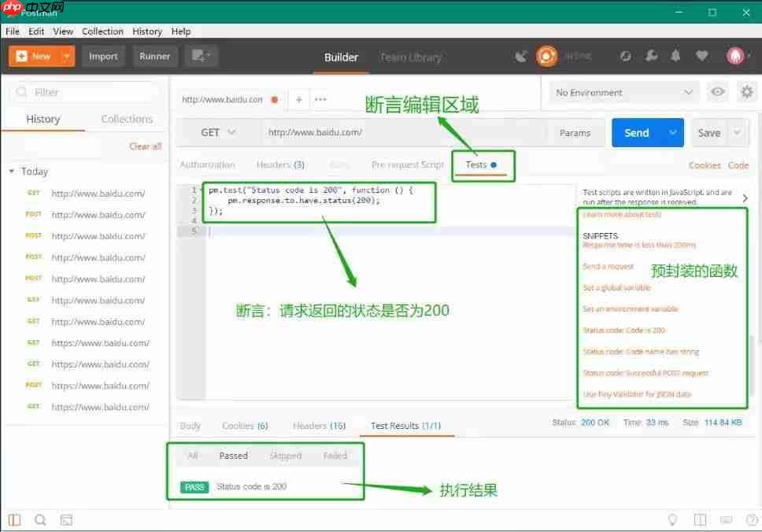Click the globe icon in header
Image resolution: width=762 pixels, height=532 pixels.
pos(626,57)
